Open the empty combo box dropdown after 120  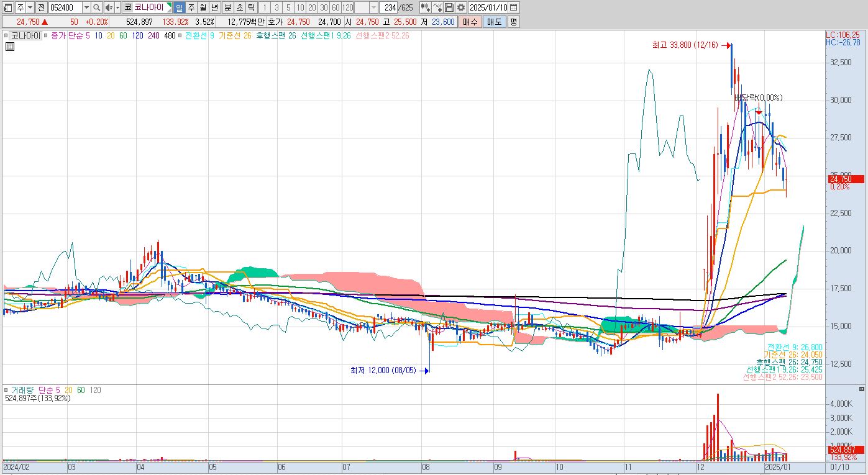tap(373, 7)
